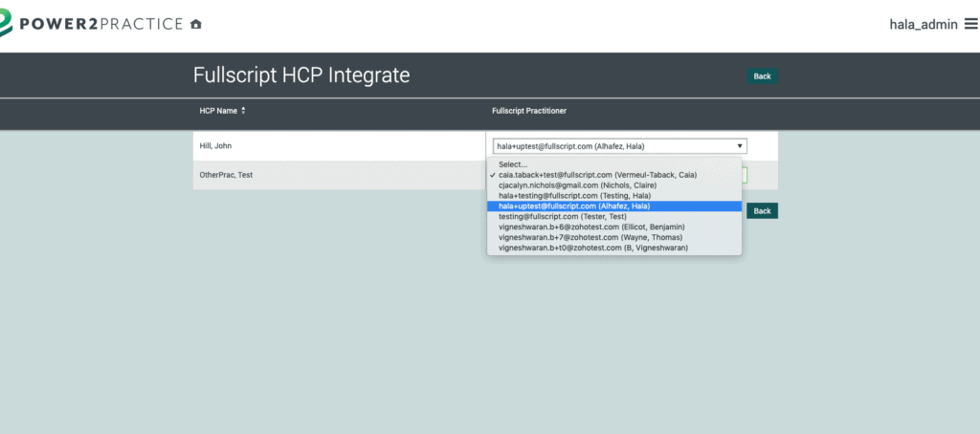Image resolution: width=980 pixels, height=434 pixels.
Task: Click the Fullscript HCP Integrate page title
Action: (x=301, y=76)
